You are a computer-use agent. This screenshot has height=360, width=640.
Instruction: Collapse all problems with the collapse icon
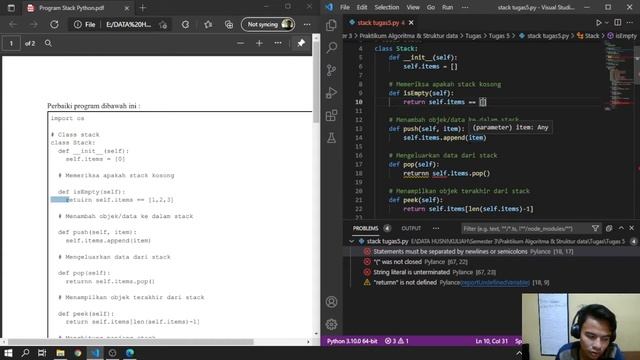pyautogui.click(x=609, y=229)
